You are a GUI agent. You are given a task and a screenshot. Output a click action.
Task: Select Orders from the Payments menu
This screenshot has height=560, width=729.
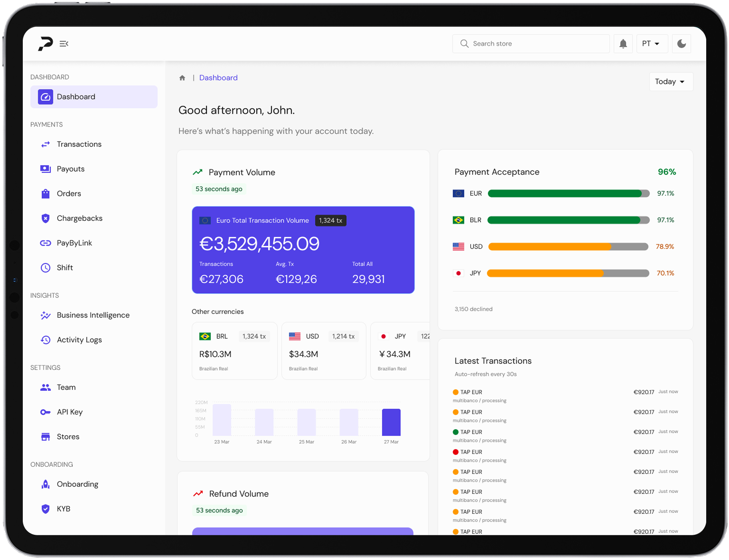[x=69, y=193]
